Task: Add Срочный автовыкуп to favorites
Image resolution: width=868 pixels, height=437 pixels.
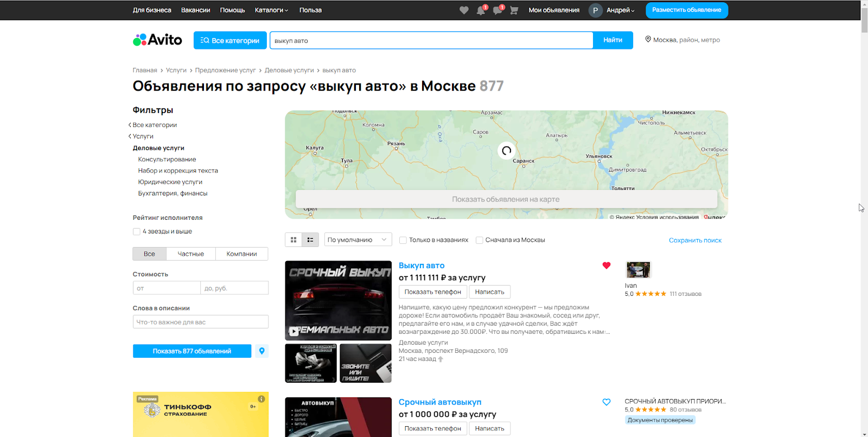Action: pos(607,402)
